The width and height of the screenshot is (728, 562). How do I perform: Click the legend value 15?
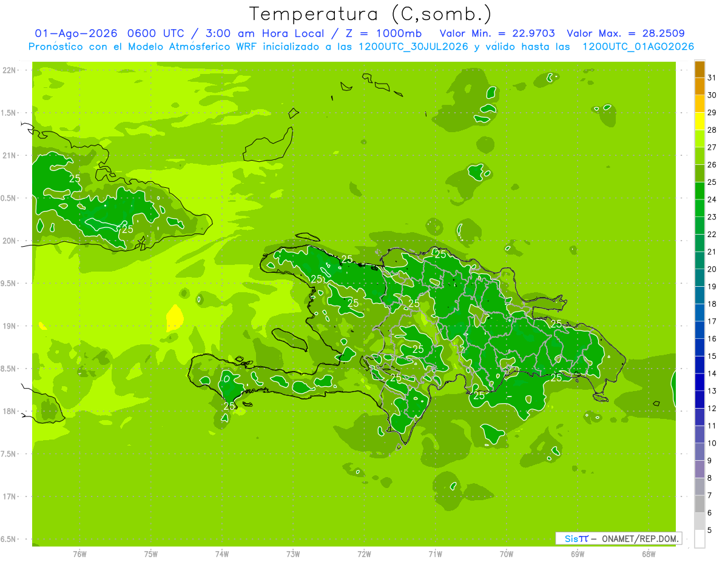(x=712, y=356)
